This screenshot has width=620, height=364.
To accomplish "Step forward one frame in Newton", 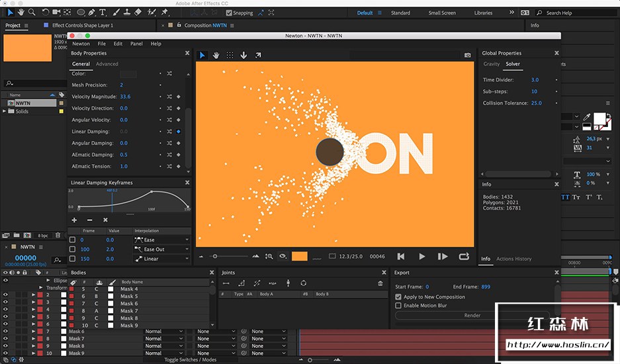I will (x=443, y=256).
